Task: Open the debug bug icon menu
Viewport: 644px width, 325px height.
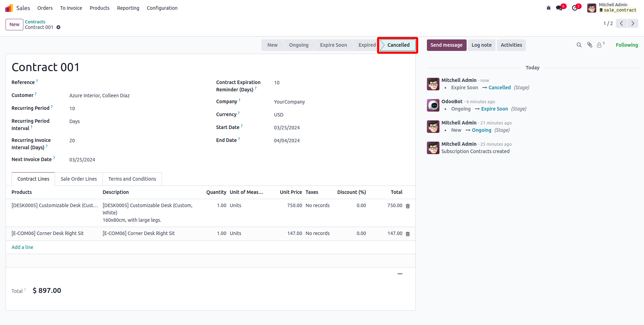Action: tap(549, 8)
